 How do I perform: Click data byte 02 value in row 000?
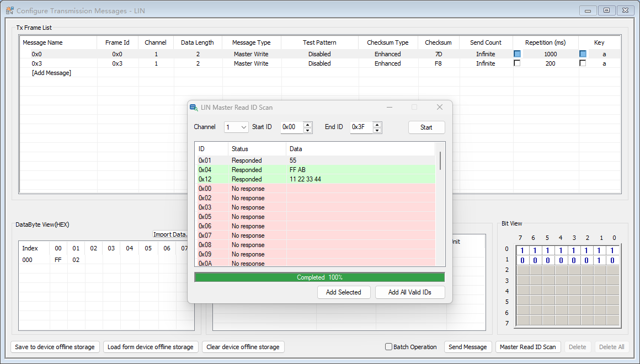coord(76,260)
